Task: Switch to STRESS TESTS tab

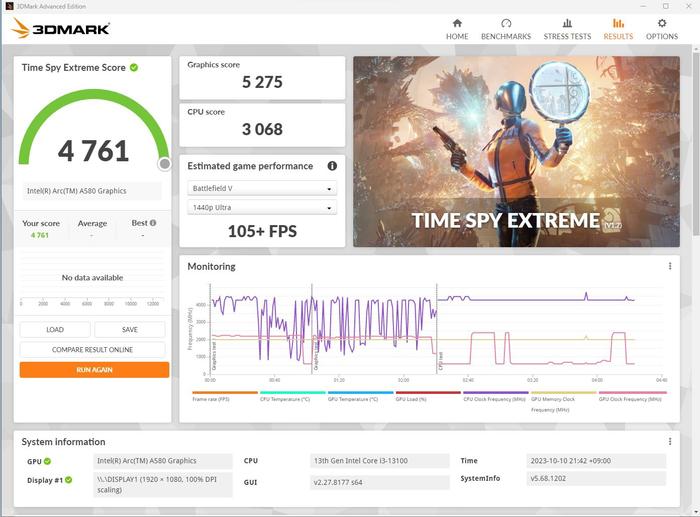Action: point(567,29)
